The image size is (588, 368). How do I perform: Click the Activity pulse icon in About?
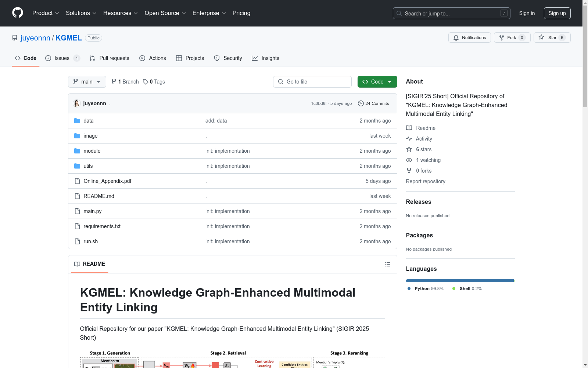tap(409, 139)
